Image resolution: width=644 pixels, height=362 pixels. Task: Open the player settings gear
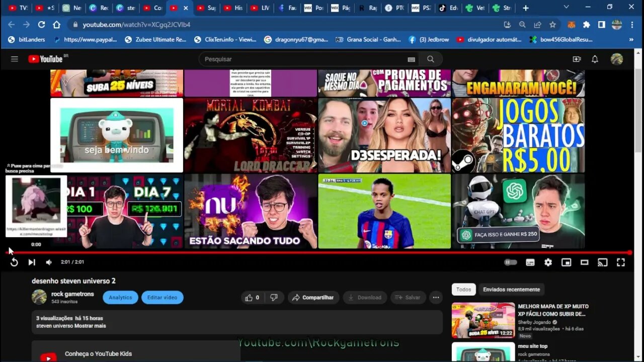point(548,262)
